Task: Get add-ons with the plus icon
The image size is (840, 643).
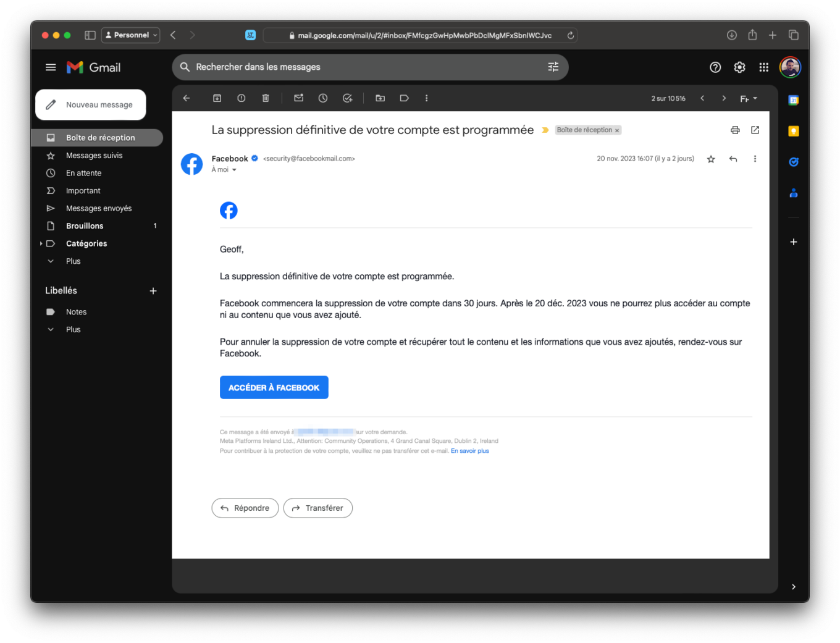Action: (x=794, y=242)
